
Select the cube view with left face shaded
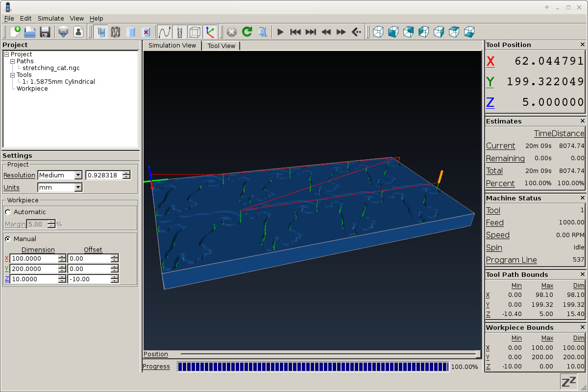pos(423,32)
